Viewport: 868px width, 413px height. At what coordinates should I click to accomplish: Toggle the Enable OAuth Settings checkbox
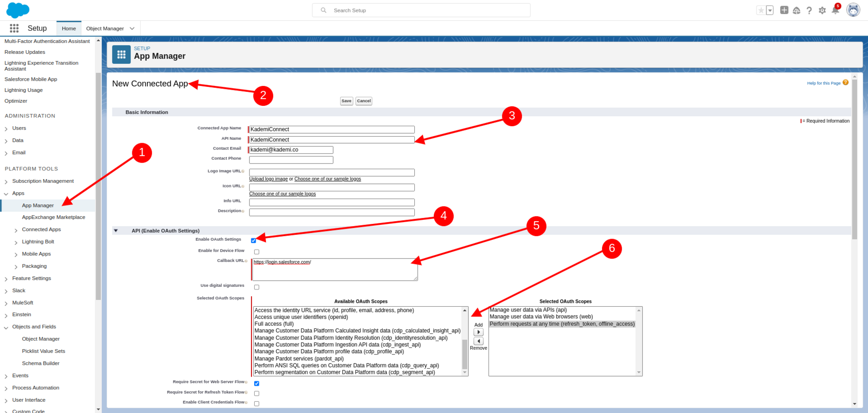coord(253,240)
